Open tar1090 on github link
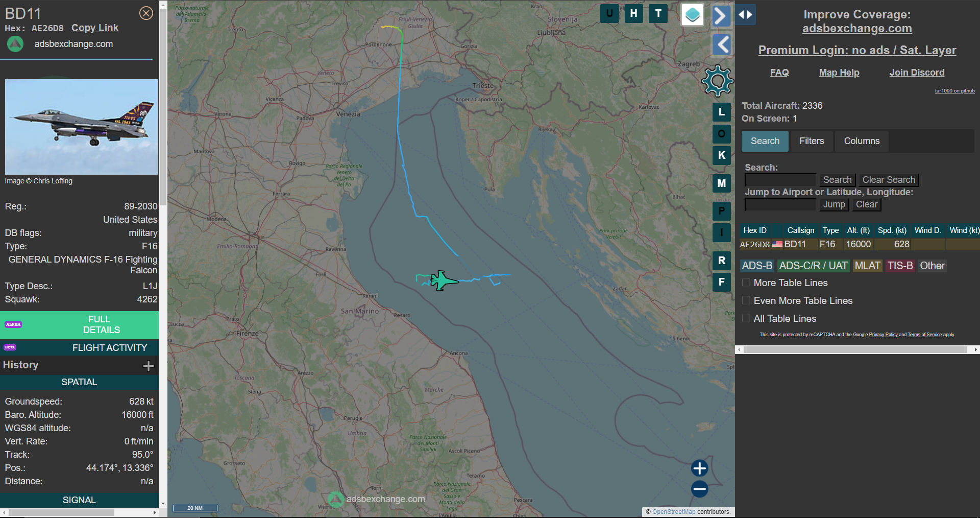Image resolution: width=980 pixels, height=518 pixels. click(954, 91)
